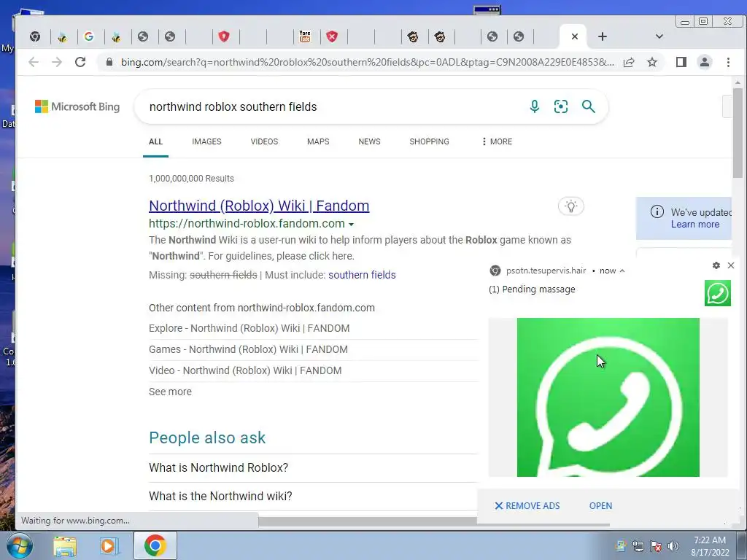Click the Microsoft Bing logo
Image resolution: width=747 pixels, height=560 pixels.
click(77, 106)
